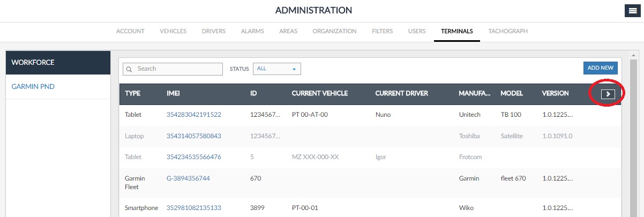Open the STATUS dropdown
Screen dimensions: 644x217
[x=276, y=69]
